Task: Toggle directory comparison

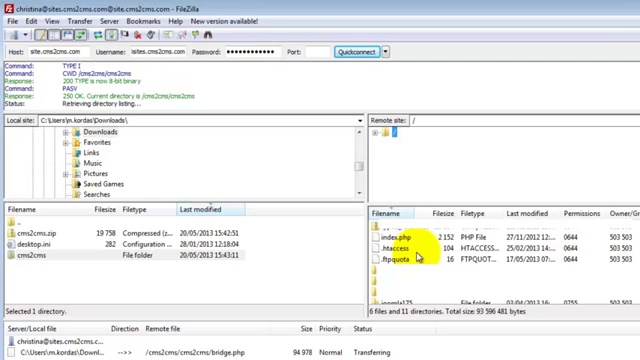Action: coord(182,35)
